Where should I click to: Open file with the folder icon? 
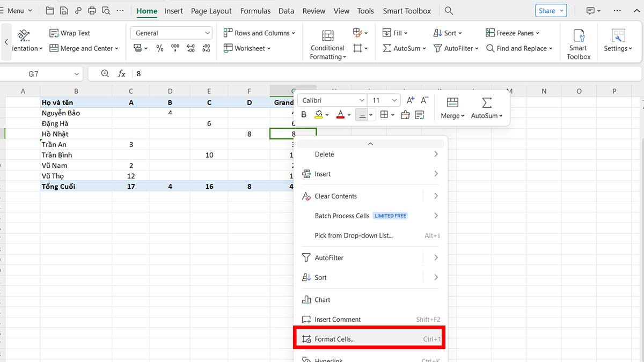pyautogui.click(x=50, y=11)
